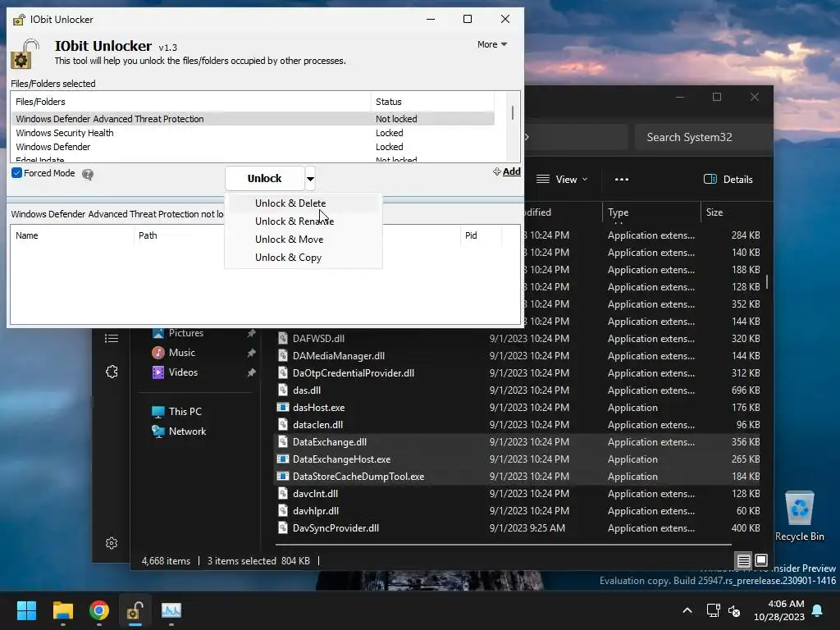Click the Forced Mode help question icon
The width and height of the screenshot is (840, 630).
click(88, 174)
